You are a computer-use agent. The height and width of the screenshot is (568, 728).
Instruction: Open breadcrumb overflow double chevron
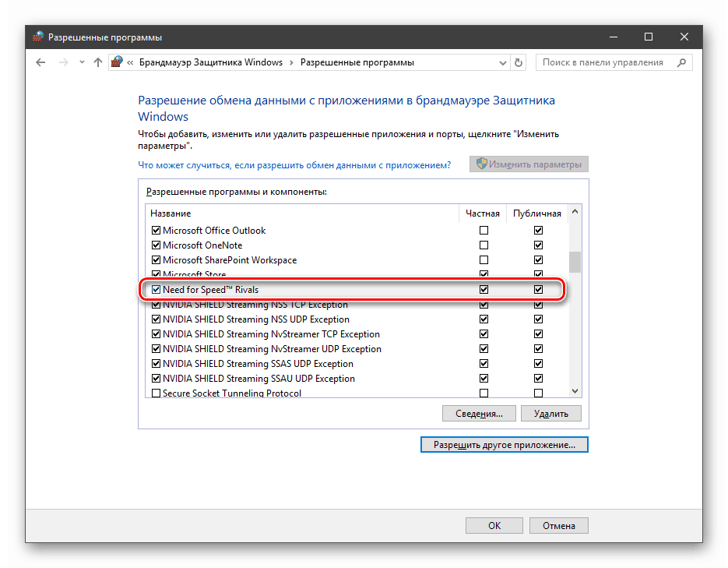click(131, 62)
